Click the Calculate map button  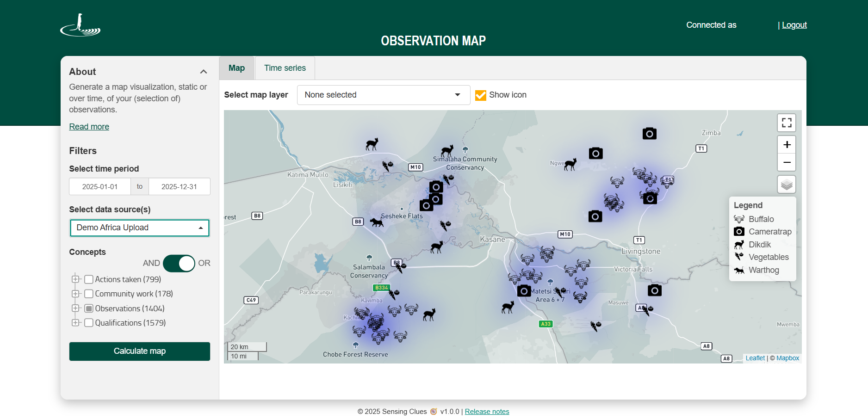pyautogui.click(x=140, y=351)
